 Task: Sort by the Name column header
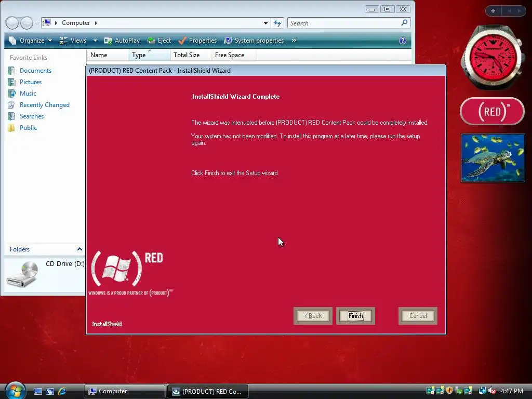pos(108,55)
